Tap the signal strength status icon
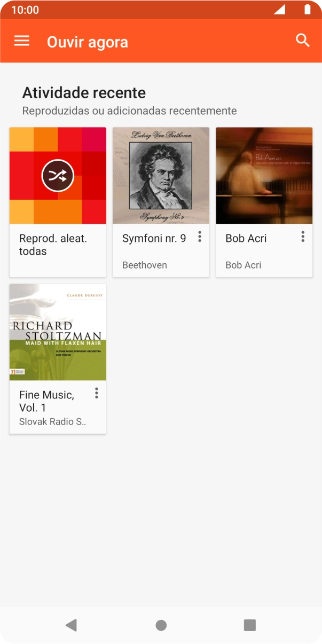Screen dimensions: 322x644 (x=279, y=10)
